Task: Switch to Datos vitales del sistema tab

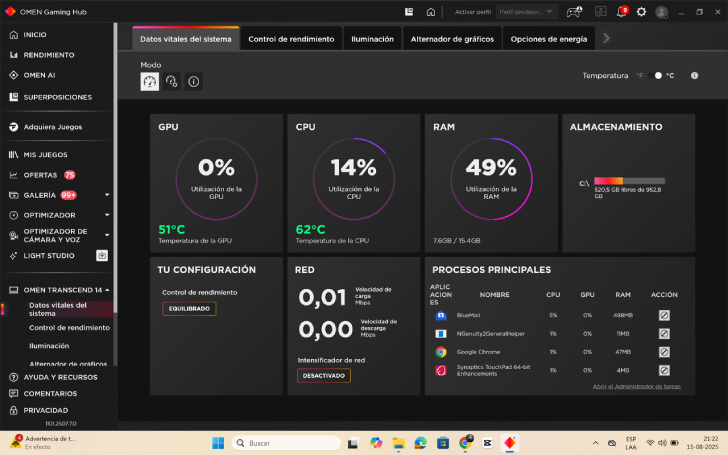Action: [186, 39]
